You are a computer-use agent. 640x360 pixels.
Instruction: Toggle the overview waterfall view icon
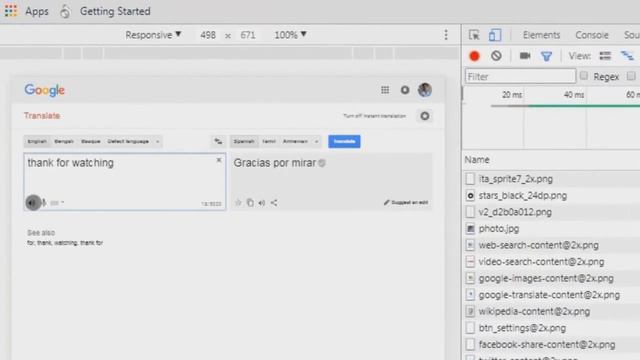click(x=627, y=56)
